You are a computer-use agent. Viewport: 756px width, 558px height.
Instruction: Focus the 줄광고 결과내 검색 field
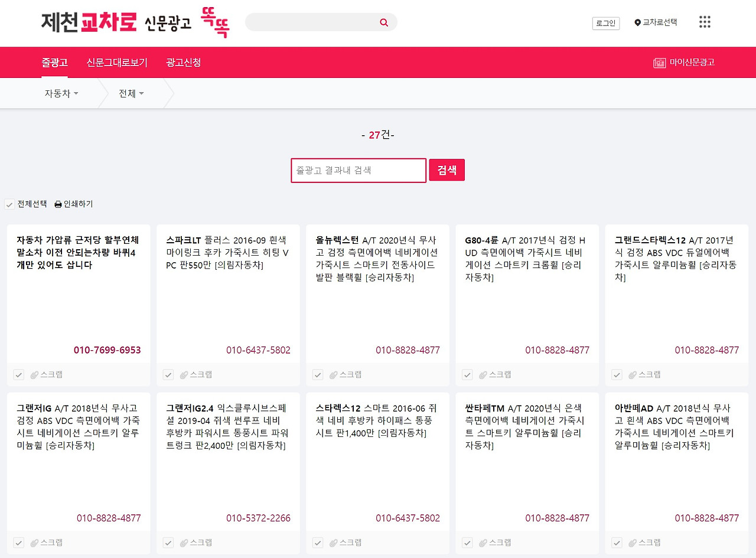359,170
